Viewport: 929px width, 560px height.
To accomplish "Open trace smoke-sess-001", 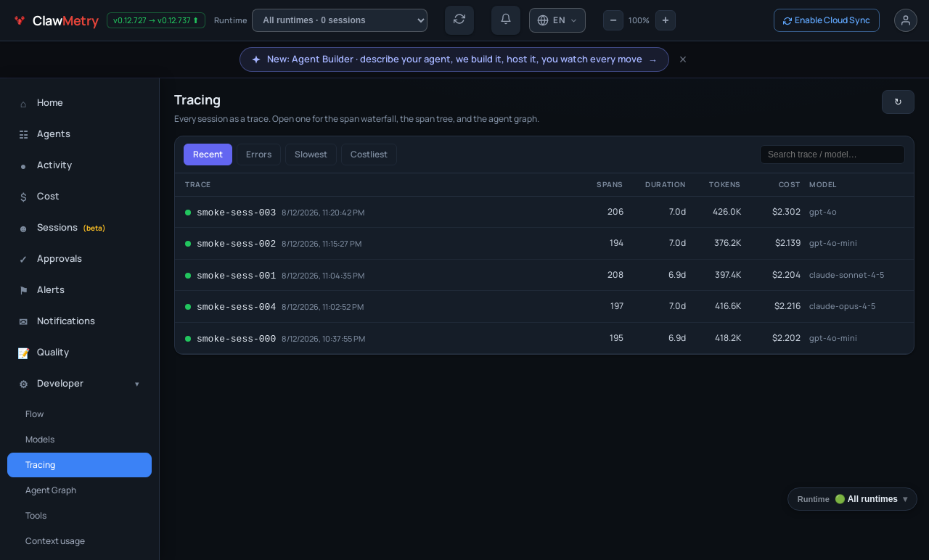I will [544, 275].
